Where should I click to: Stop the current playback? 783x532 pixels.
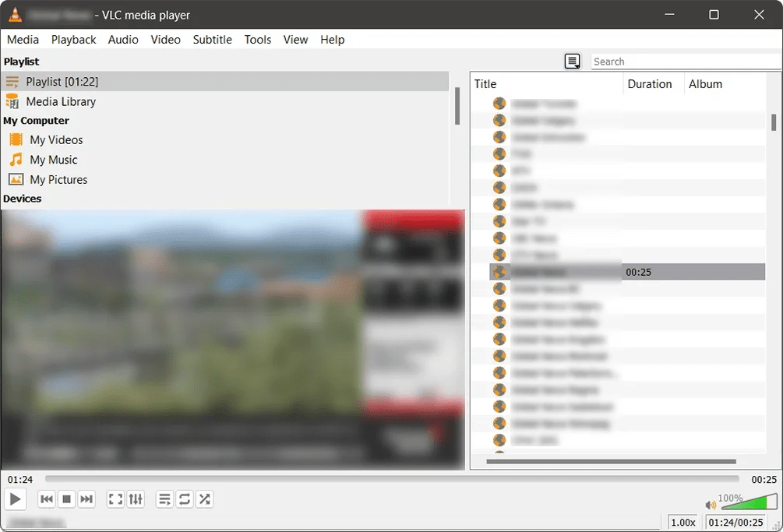[x=66, y=499]
